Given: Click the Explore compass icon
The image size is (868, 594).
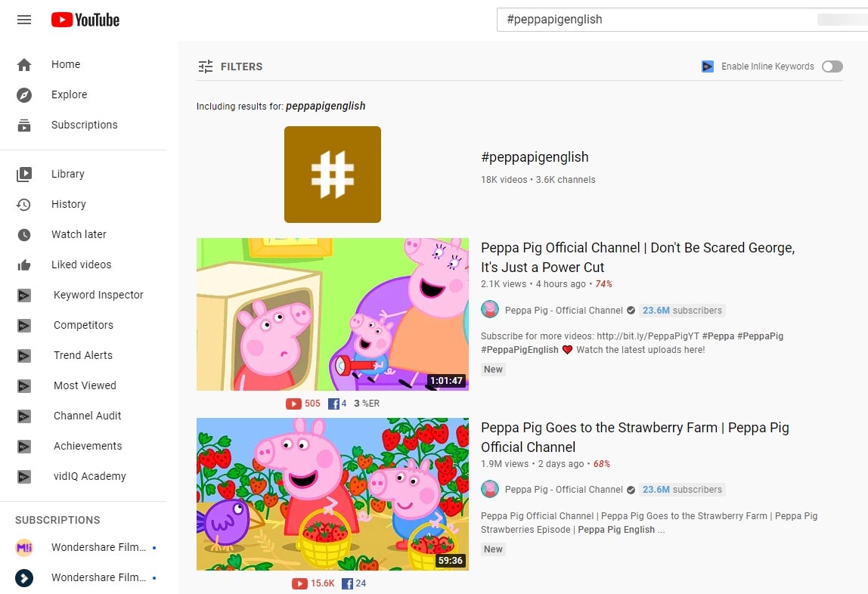Looking at the screenshot, I should tap(23, 95).
